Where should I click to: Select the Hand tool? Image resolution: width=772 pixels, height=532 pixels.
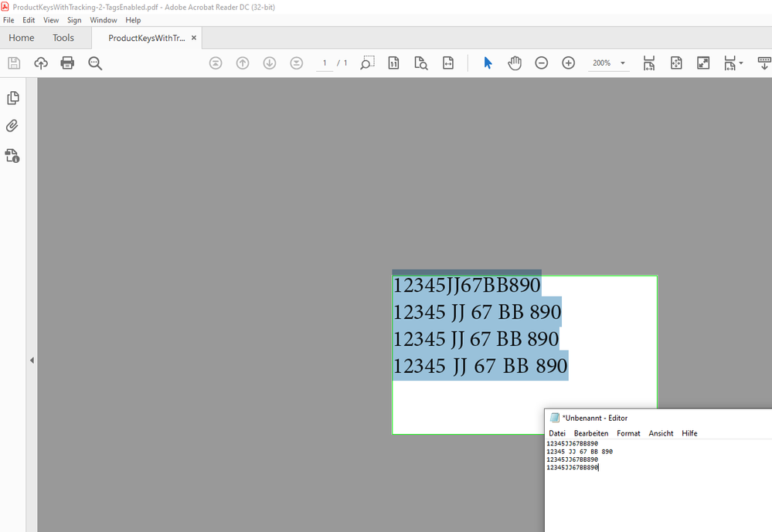[x=515, y=63]
